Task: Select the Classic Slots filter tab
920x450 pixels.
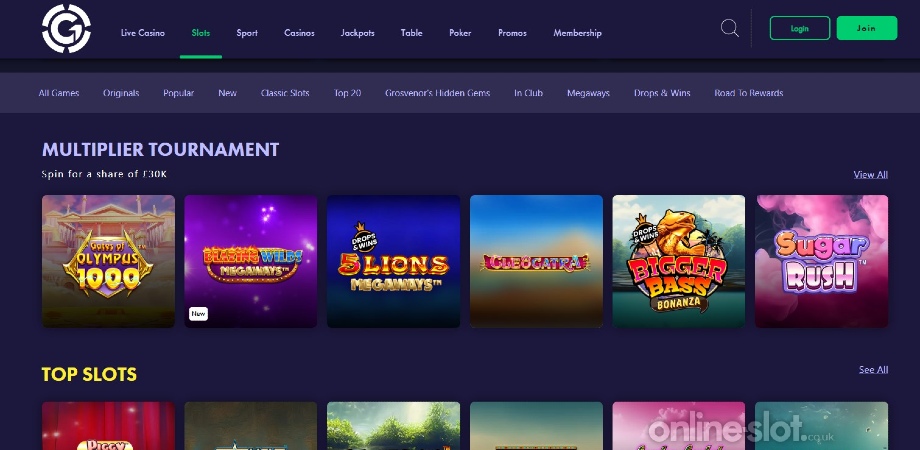Action: (285, 93)
